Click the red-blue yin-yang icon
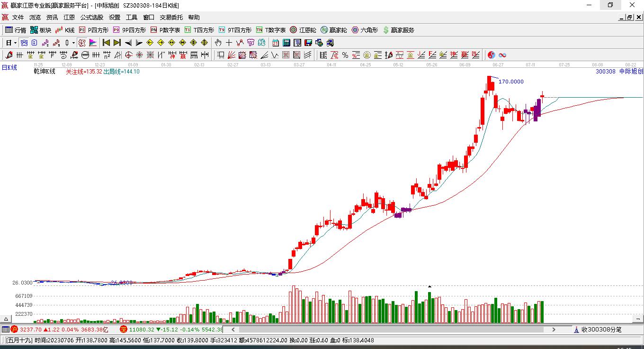 point(492,55)
